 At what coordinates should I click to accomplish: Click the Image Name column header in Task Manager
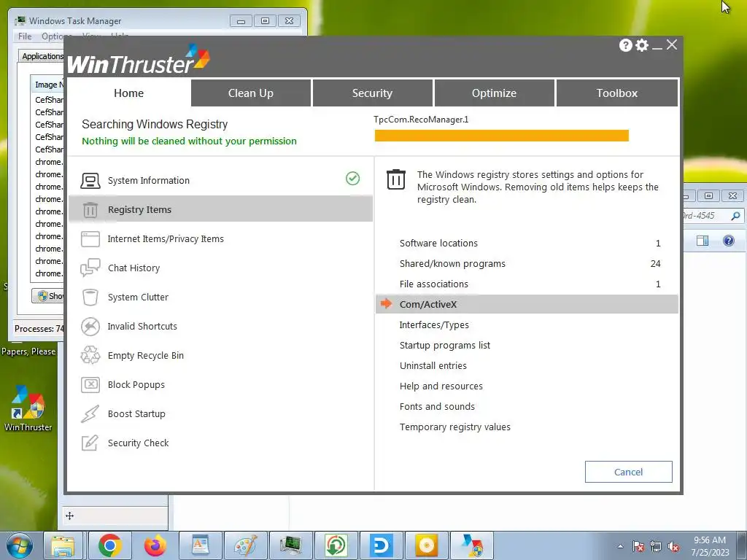(48, 85)
